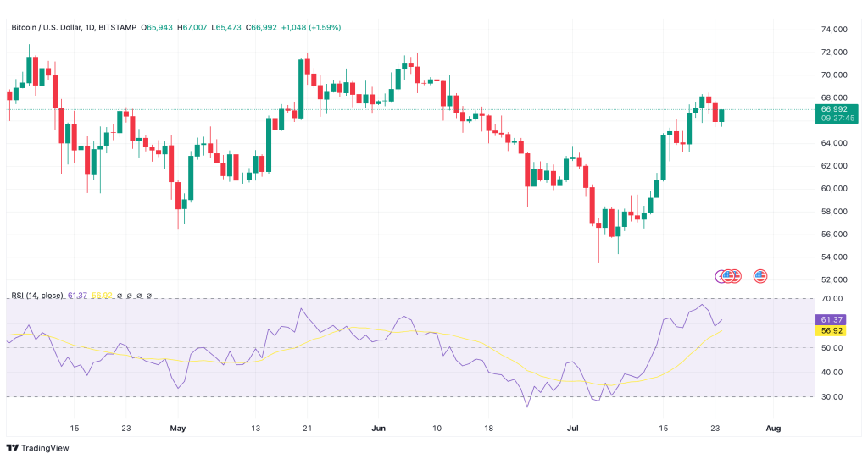Click the Jun label on time axis
This screenshot has height=459, width=868.
(378, 428)
